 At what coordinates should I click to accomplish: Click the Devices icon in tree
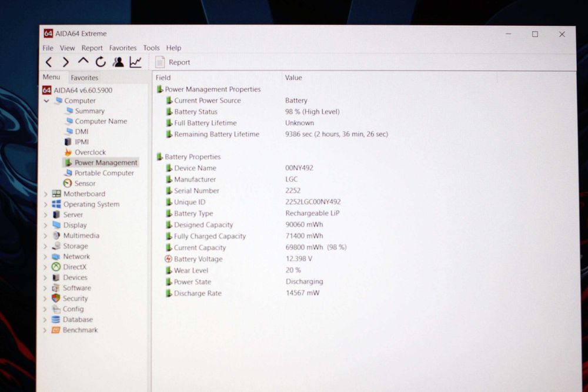[x=56, y=277]
